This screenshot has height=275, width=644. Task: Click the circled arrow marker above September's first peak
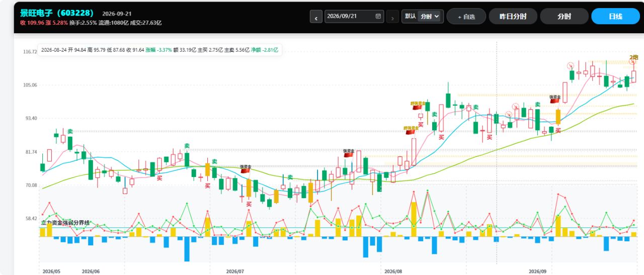[571, 65]
